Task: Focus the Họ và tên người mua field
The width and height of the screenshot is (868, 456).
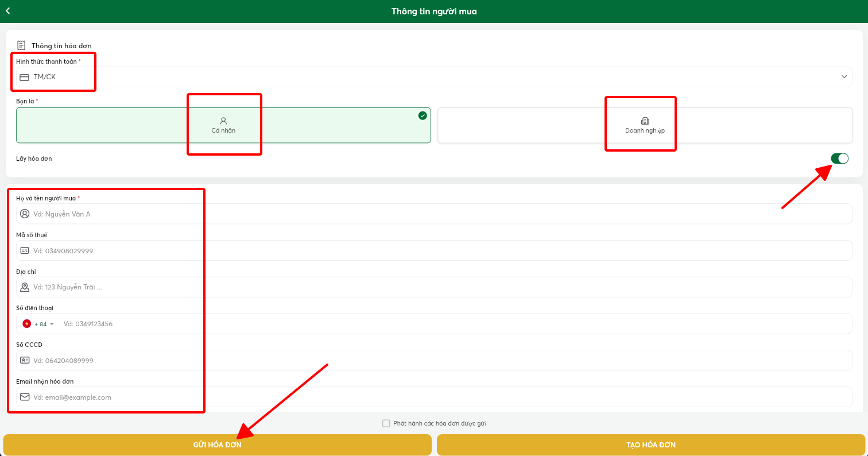Action: click(x=434, y=214)
